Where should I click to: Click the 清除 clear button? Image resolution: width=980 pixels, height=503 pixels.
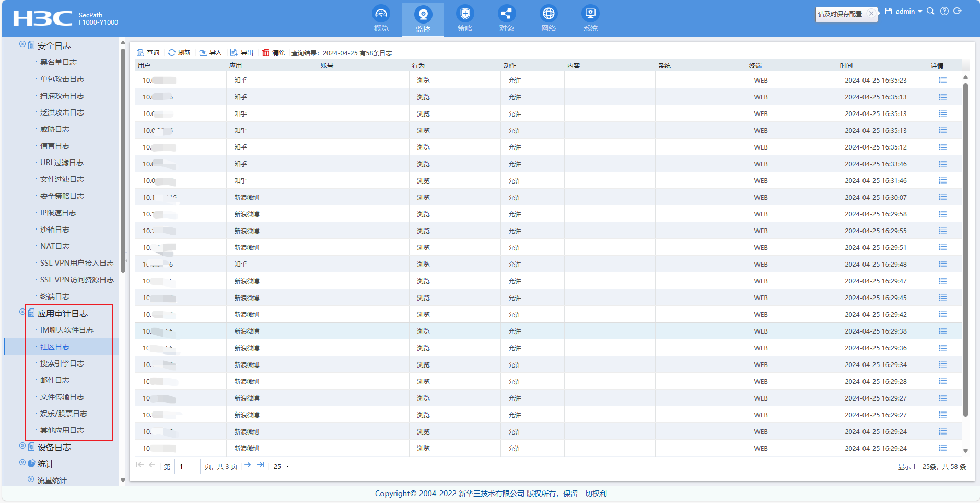[x=273, y=53]
